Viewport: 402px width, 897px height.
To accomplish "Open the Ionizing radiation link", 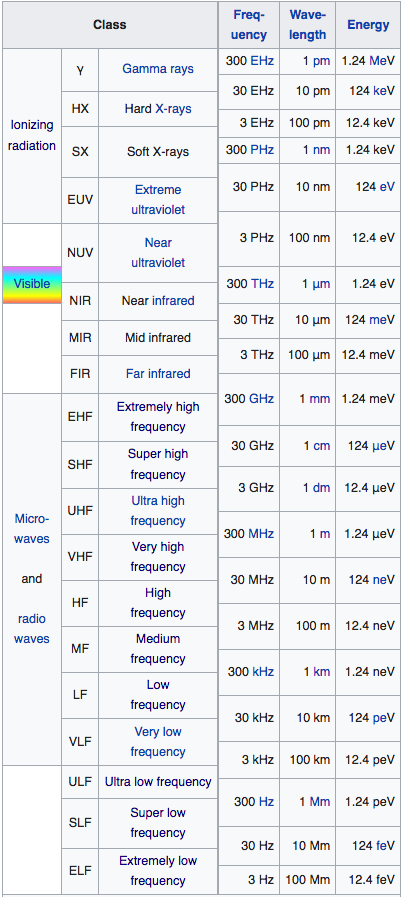I will [32, 135].
